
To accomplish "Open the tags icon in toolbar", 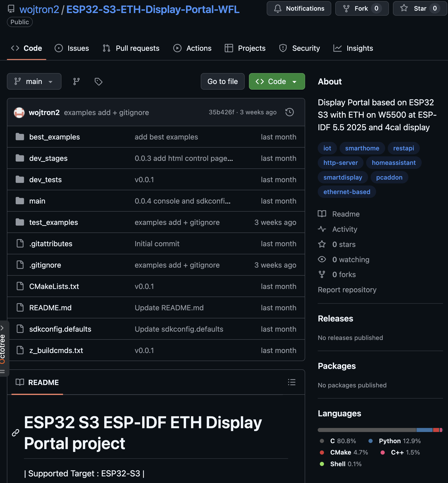I will pos(98,81).
